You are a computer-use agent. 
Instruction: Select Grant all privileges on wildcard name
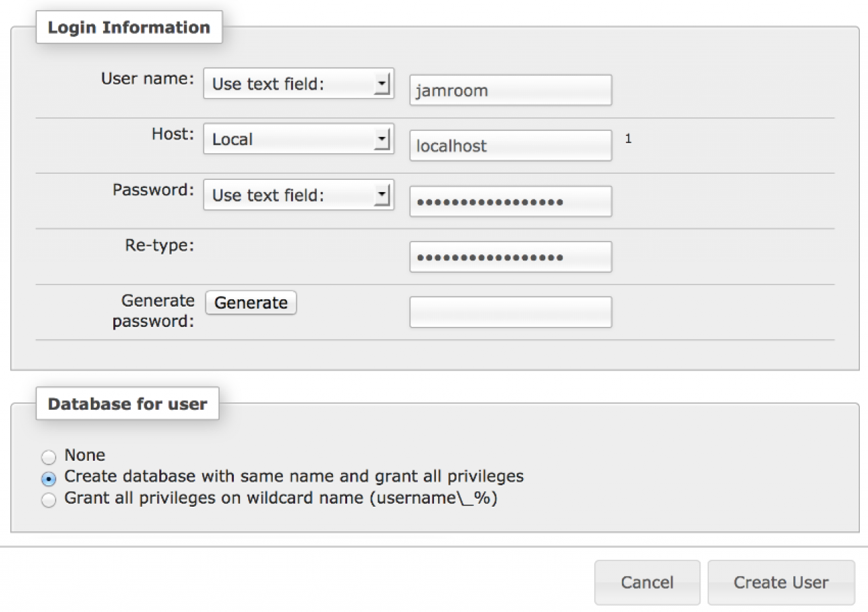tap(49, 501)
